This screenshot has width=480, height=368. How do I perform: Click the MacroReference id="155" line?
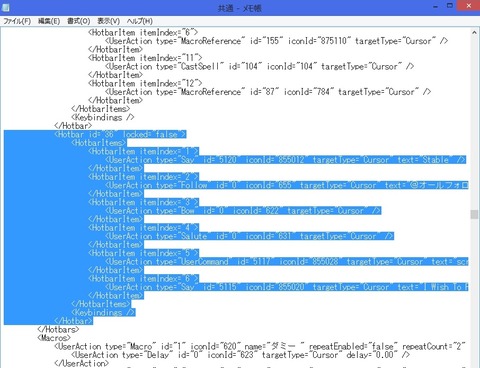pyautogui.click(x=276, y=41)
